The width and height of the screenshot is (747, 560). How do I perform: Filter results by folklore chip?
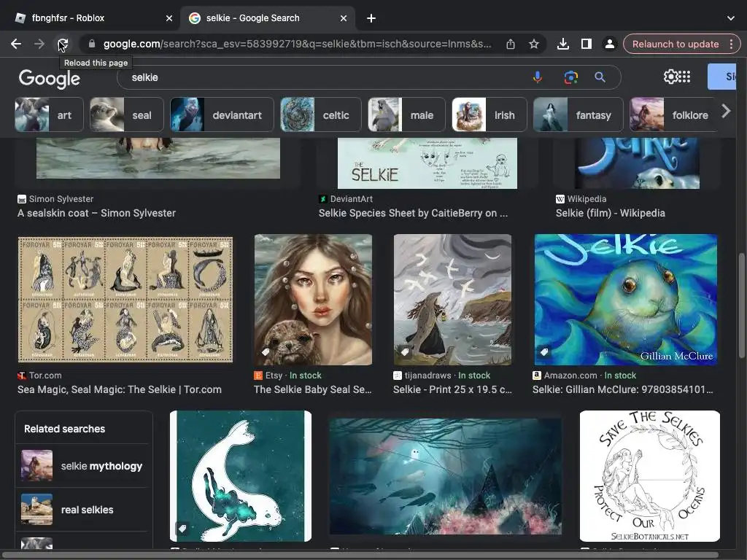(673, 114)
